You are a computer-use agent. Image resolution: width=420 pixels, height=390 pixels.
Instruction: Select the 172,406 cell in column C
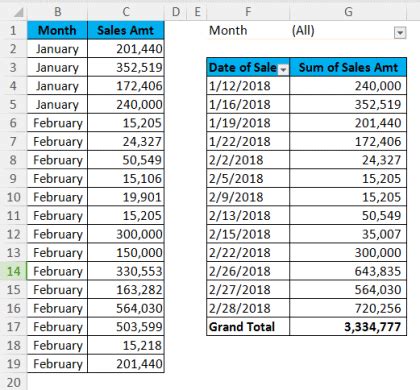[126, 86]
